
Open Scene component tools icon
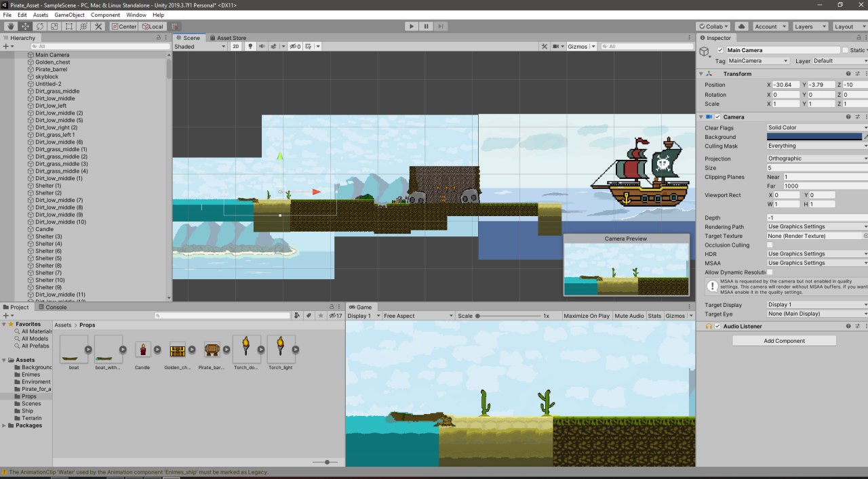pos(544,47)
